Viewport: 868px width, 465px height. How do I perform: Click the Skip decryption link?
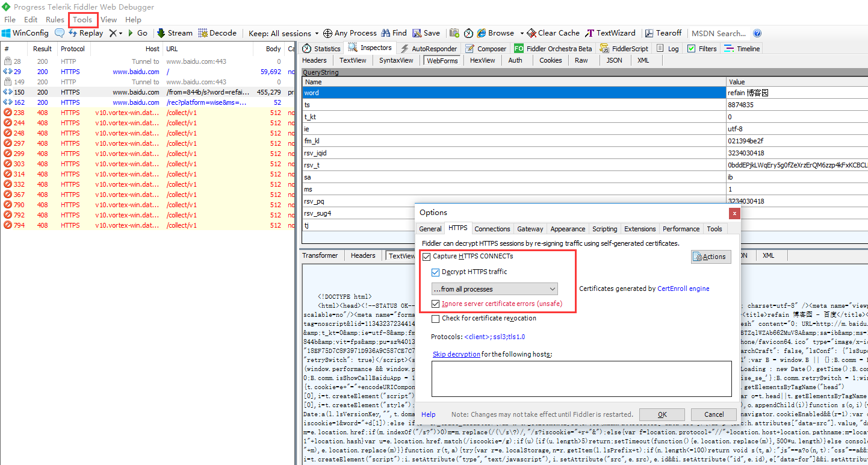point(456,354)
